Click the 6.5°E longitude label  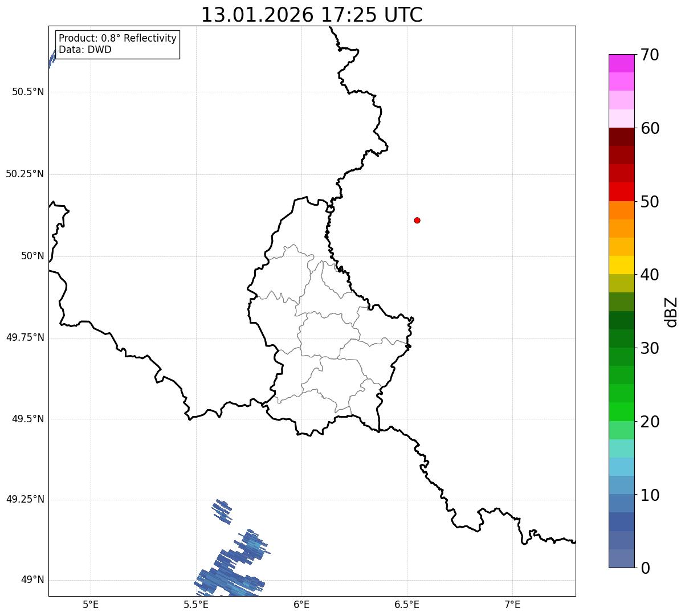[x=407, y=604]
